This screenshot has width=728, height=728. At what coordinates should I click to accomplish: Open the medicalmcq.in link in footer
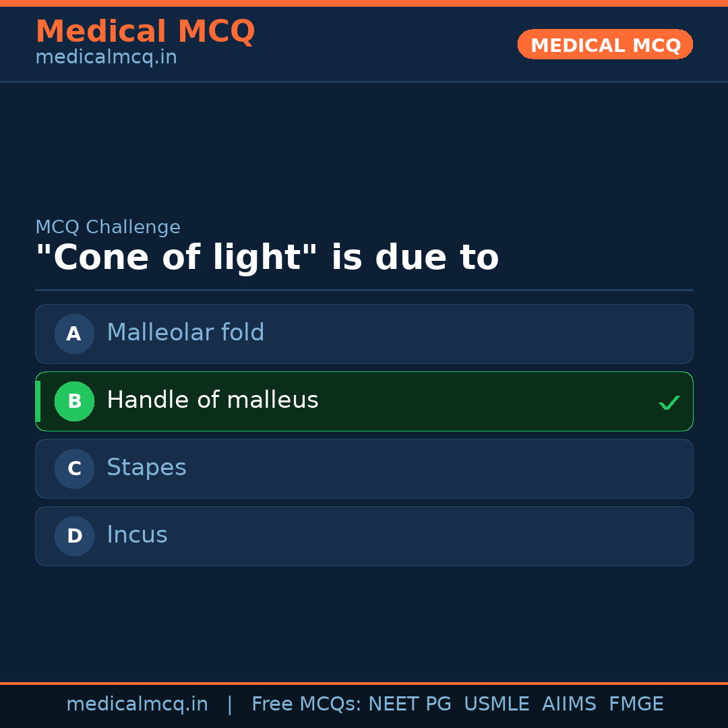(137, 703)
